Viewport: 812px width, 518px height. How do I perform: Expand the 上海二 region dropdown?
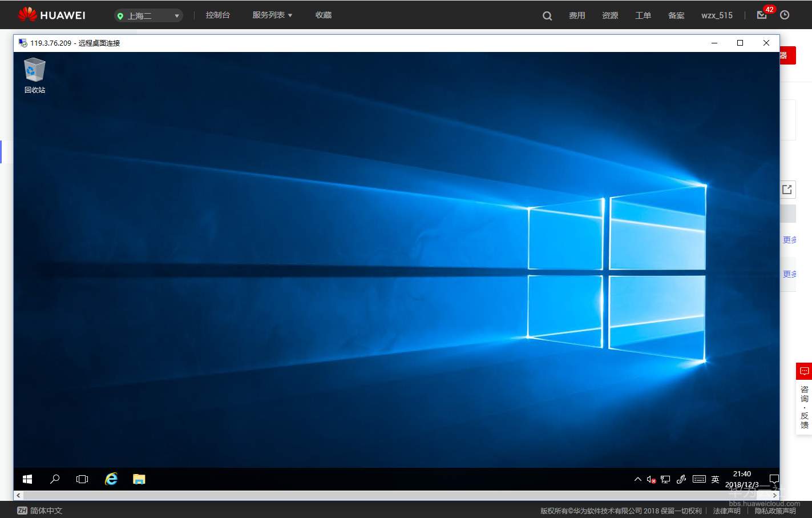[x=148, y=16]
